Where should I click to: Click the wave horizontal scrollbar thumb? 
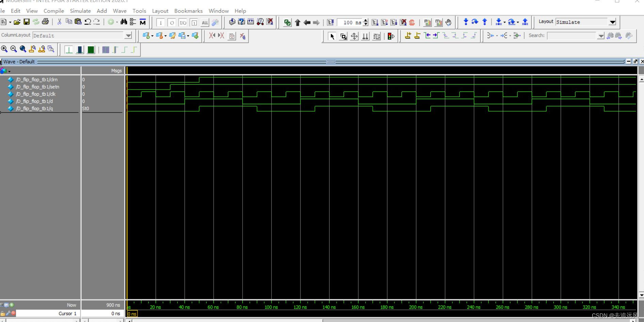click(227, 320)
